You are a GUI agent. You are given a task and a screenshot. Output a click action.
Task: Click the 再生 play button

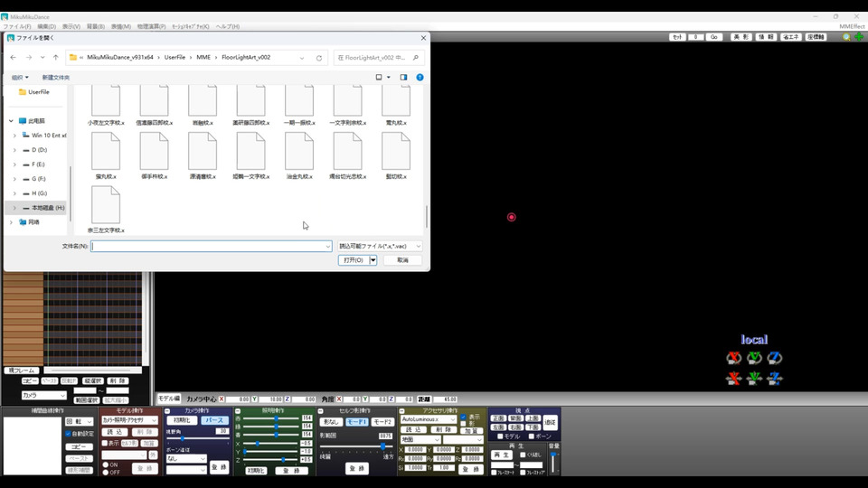coord(502,455)
